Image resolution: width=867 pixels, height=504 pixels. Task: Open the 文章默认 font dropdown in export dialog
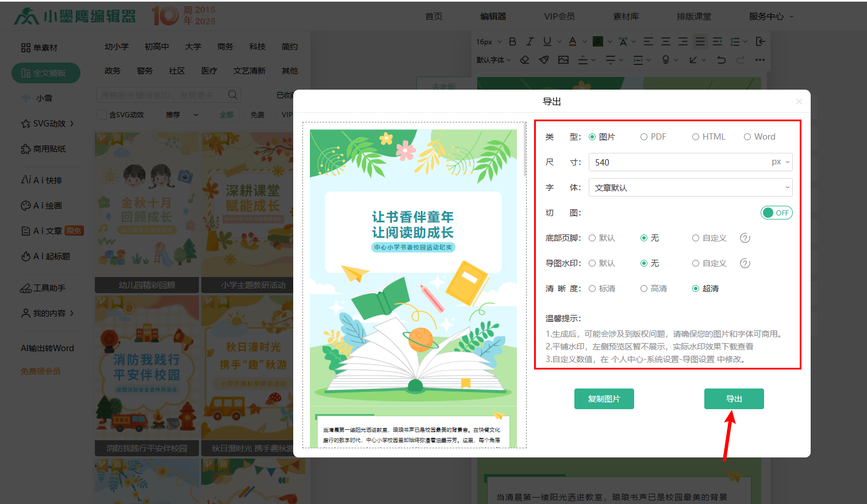[690, 187]
